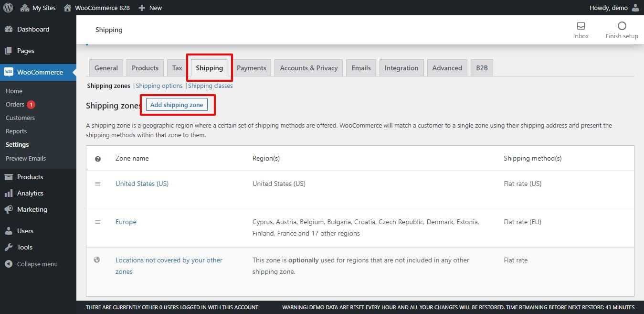Open the Europe shipping zone
Screen dimensions: 644x314
126,222
